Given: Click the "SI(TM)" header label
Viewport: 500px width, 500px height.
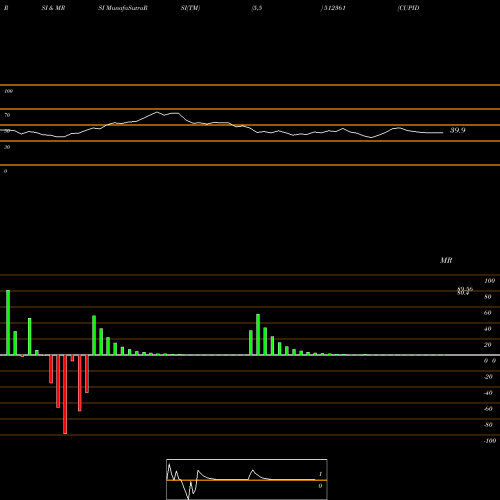Looking at the screenshot, I should [x=190, y=8].
